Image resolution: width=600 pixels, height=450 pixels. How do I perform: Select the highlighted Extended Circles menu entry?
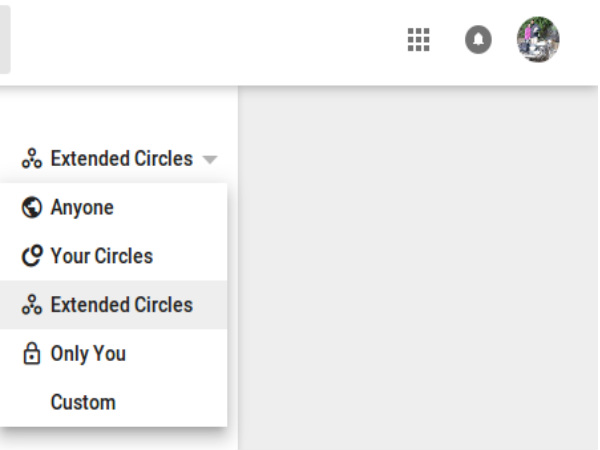pos(121,305)
